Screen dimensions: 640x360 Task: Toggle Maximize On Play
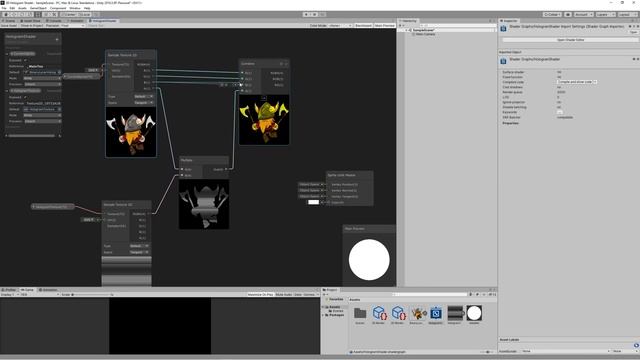pyautogui.click(x=260, y=295)
